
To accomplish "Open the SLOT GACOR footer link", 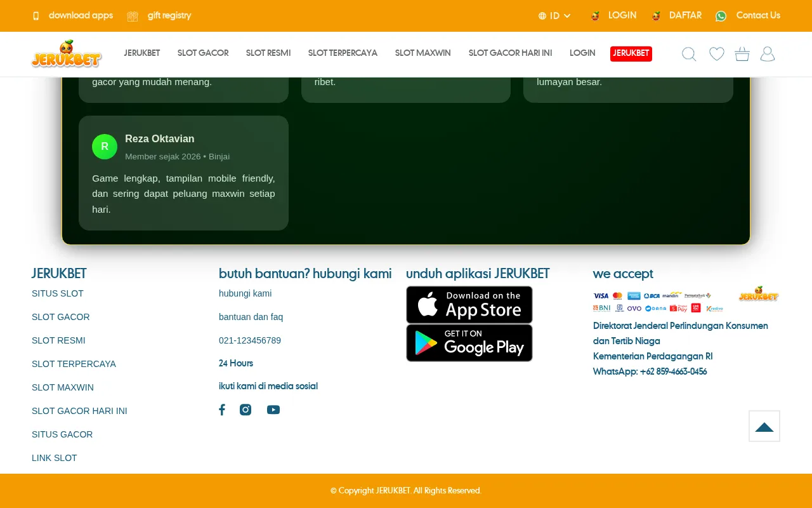I will click(x=61, y=317).
